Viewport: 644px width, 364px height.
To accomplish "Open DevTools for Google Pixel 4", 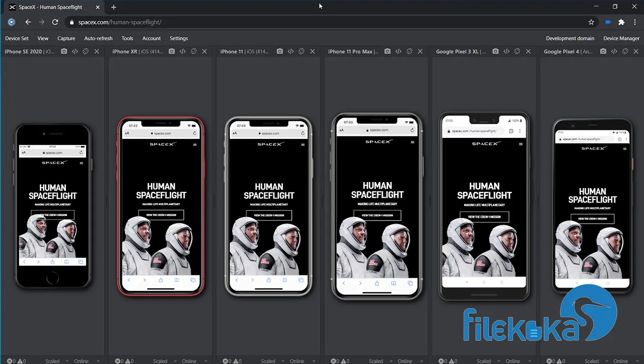I will [614, 51].
